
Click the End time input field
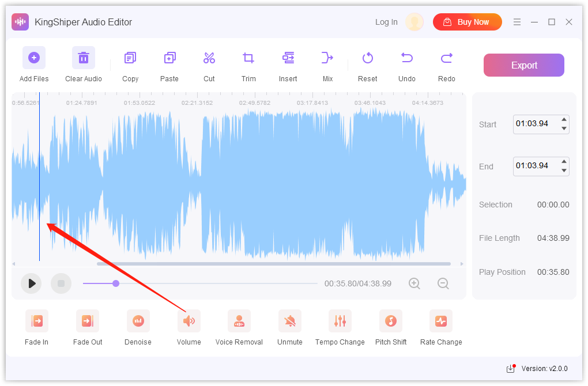(x=536, y=166)
